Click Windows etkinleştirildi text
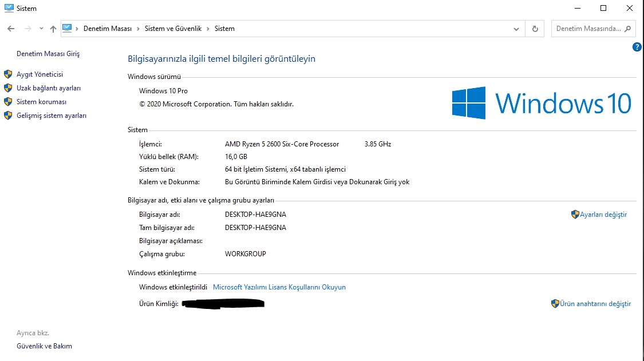 [x=173, y=287]
